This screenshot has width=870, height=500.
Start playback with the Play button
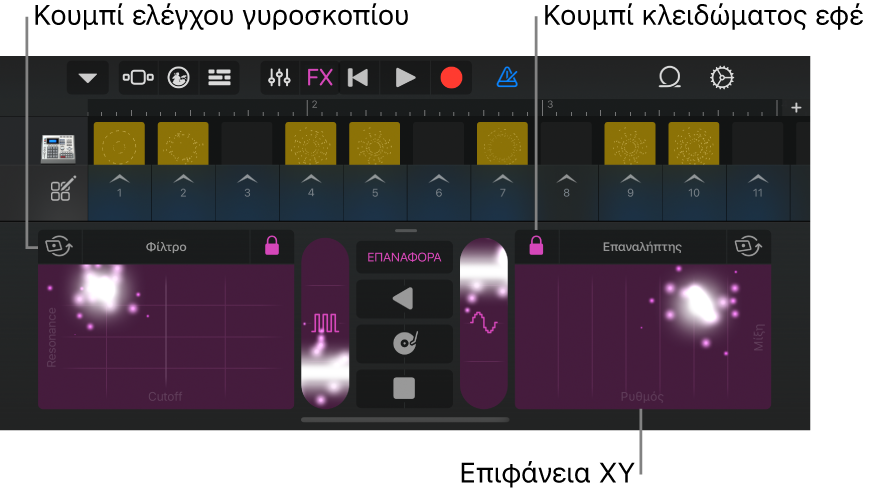click(405, 78)
